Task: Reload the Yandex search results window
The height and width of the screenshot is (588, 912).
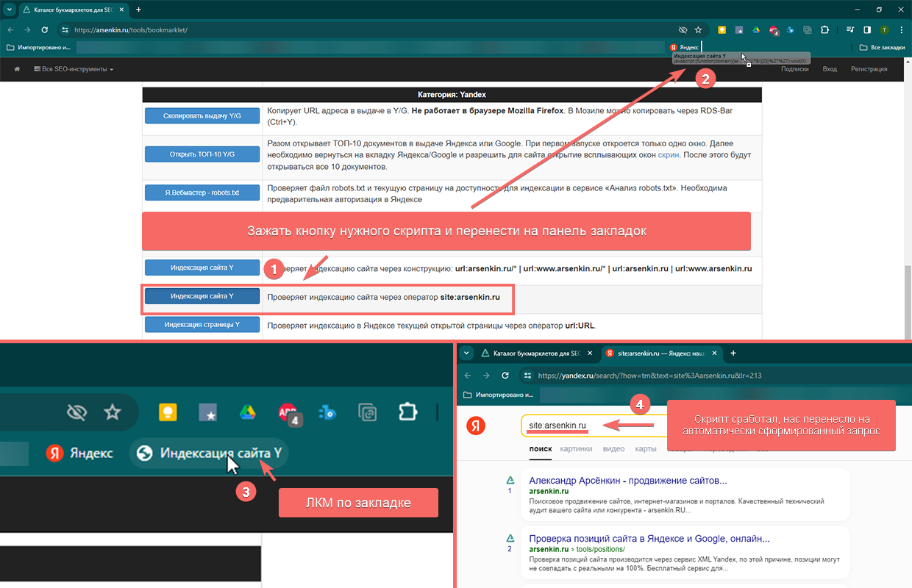Action: pyautogui.click(x=505, y=376)
